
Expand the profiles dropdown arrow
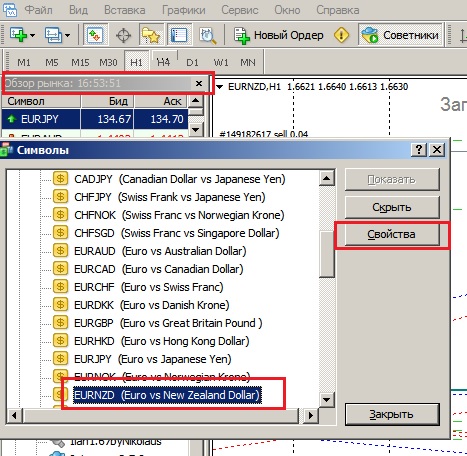[67, 35]
